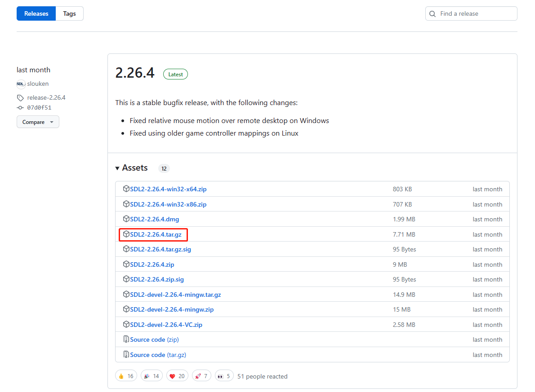
Task: Click the tag icon beside release-2.26.4
Action: click(20, 98)
